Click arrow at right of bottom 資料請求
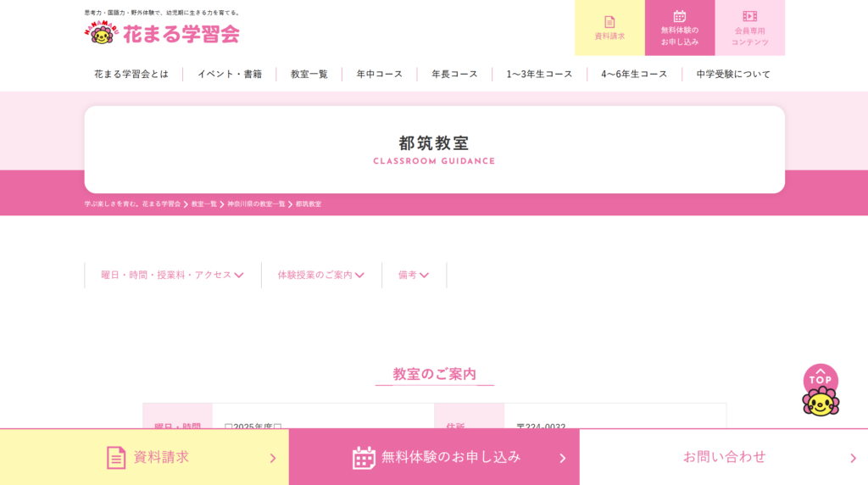Screen dimensions: 868x485 coord(273,458)
